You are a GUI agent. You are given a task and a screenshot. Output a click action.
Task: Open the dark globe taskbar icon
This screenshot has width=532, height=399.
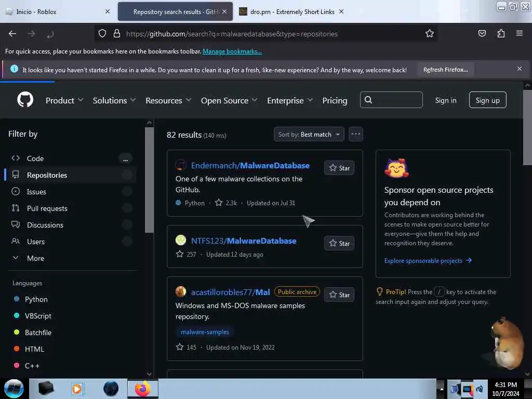111,389
